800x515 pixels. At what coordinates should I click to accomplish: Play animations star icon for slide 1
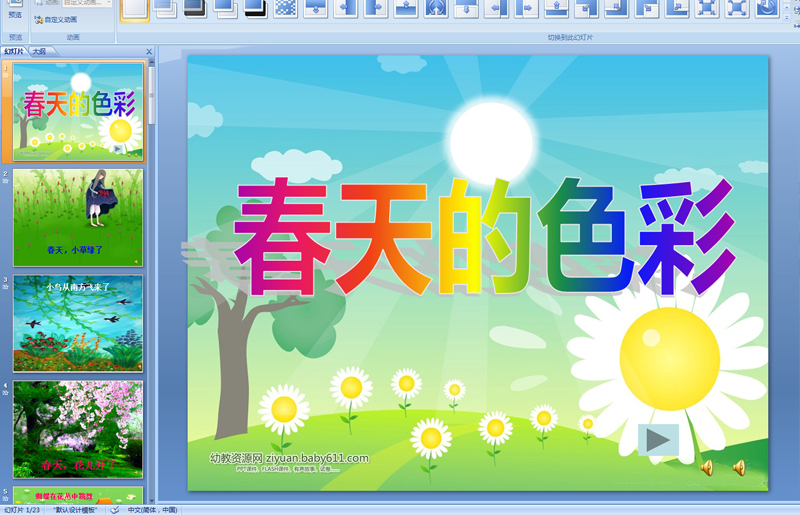click(6, 75)
